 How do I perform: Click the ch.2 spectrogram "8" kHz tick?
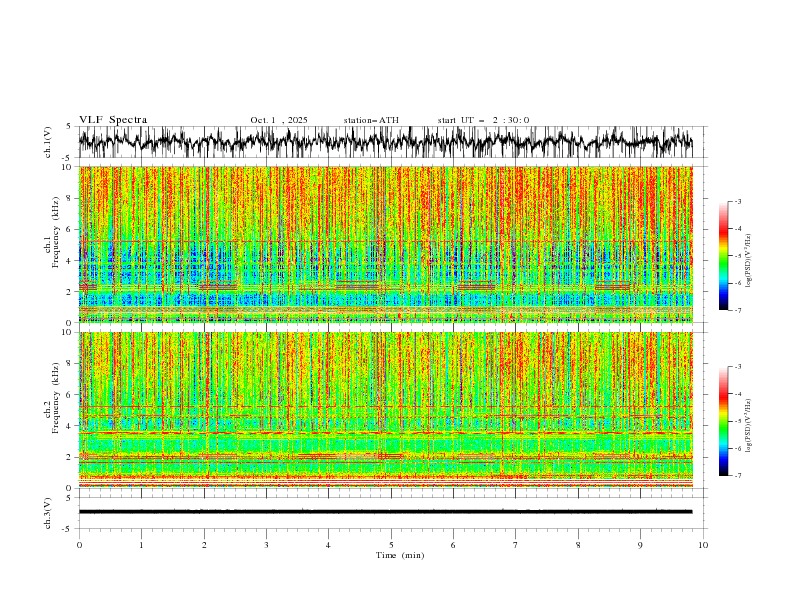pyautogui.click(x=70, y=363)
